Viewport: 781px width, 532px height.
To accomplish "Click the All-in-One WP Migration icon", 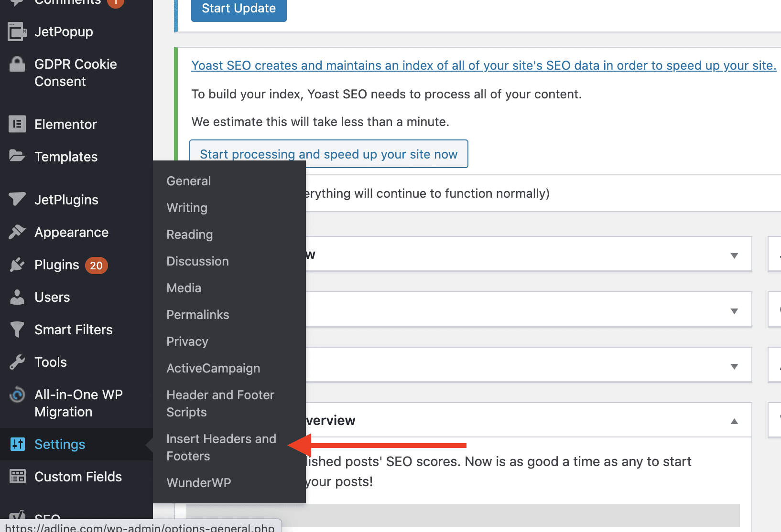I will click(x=17, y=394).
